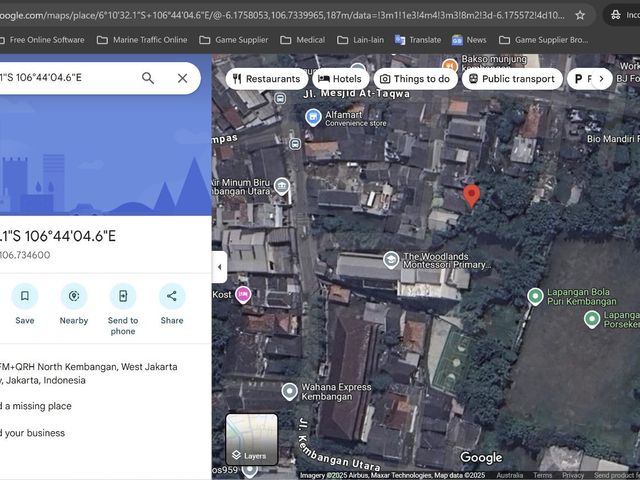Find places Nearby this location

click(74, 303)
